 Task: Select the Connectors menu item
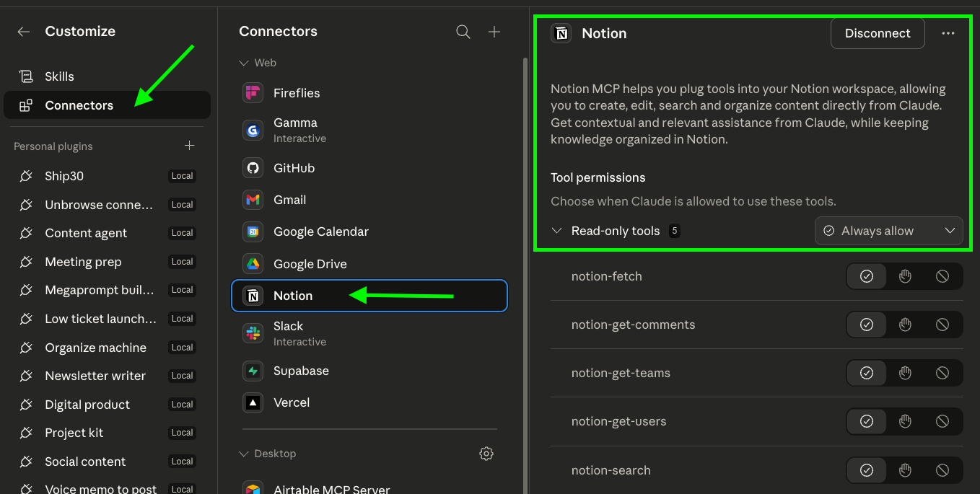tap(79, 105)
